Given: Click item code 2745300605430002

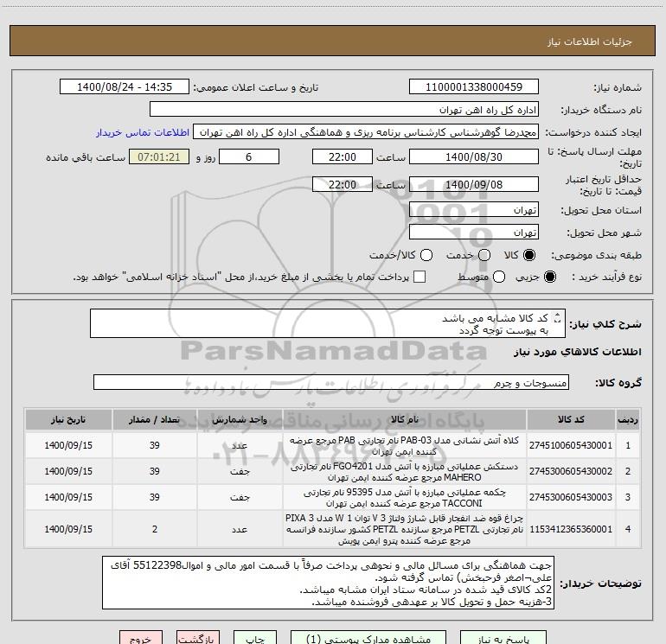Looking at the screenshot, I should pyautogui.click(x=571, y=471).
